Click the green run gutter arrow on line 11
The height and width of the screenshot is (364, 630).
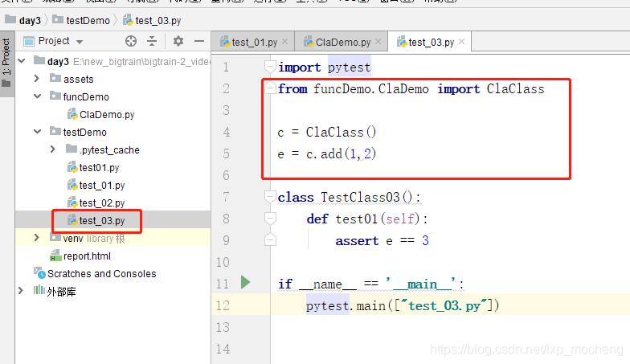click(246, 283)
